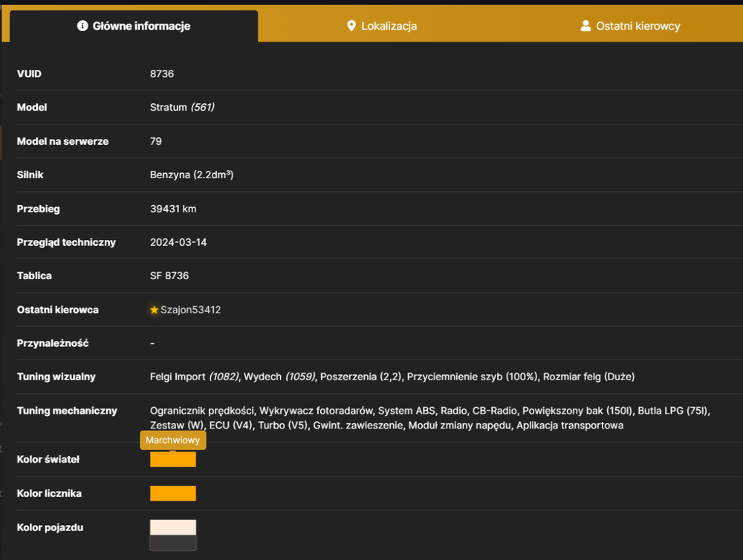
Task: Select license plate SF 8736
Action: [x=169, y=276]
